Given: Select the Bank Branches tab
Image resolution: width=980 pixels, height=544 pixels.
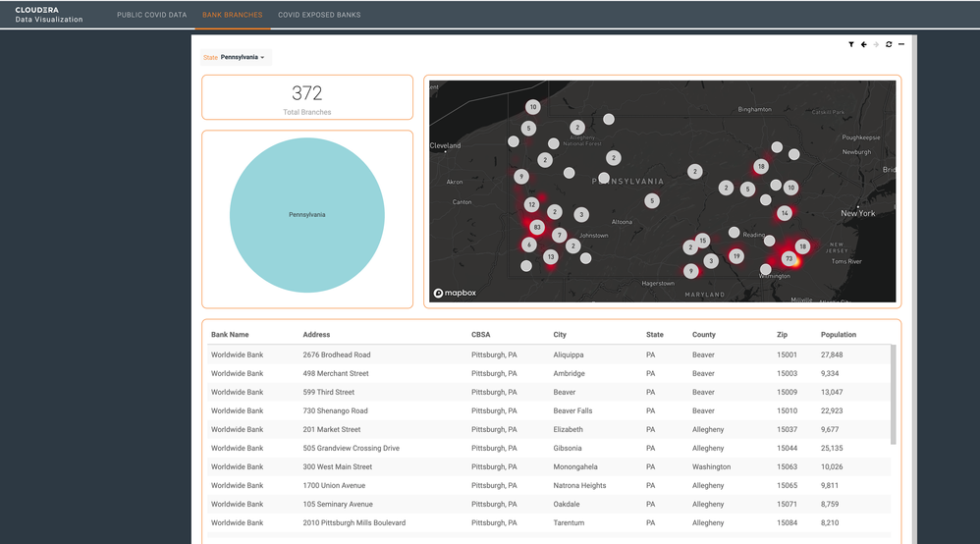Looking at the screenshot, I should 233,15.
